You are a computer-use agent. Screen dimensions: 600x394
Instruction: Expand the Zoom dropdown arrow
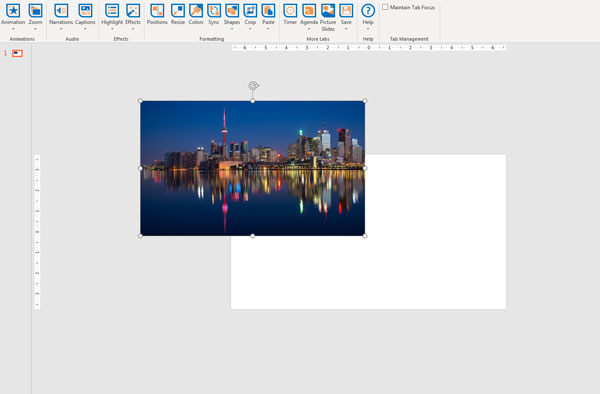35,29
